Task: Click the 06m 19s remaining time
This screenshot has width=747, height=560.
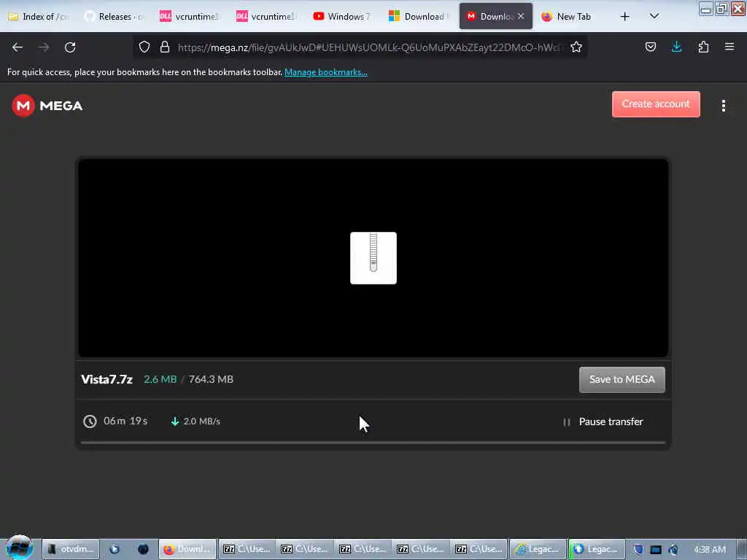Action: click(125, 421)
